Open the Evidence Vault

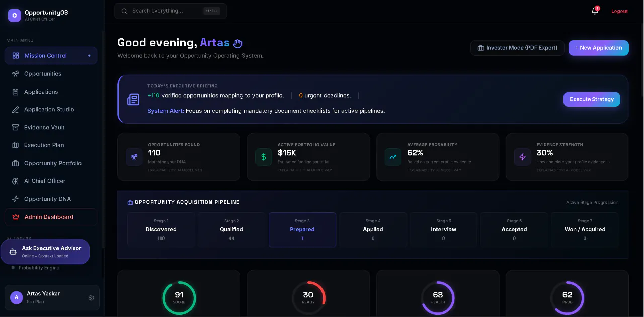51,127
